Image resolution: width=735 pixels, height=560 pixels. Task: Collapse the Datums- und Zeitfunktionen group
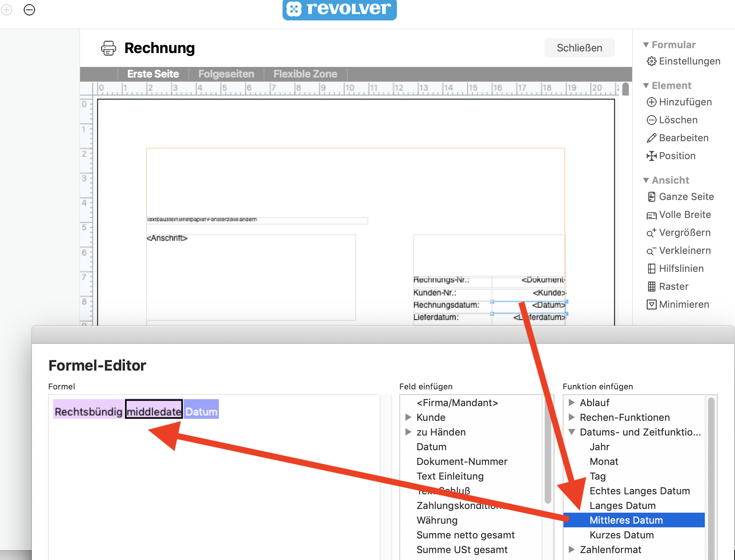(x=572, y=432)
